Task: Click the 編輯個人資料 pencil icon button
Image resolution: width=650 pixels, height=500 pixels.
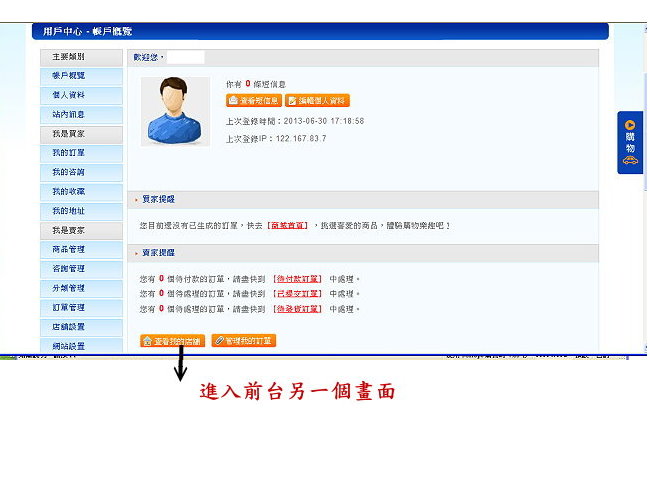Action: pyautogui.click(x=317, y=101)
